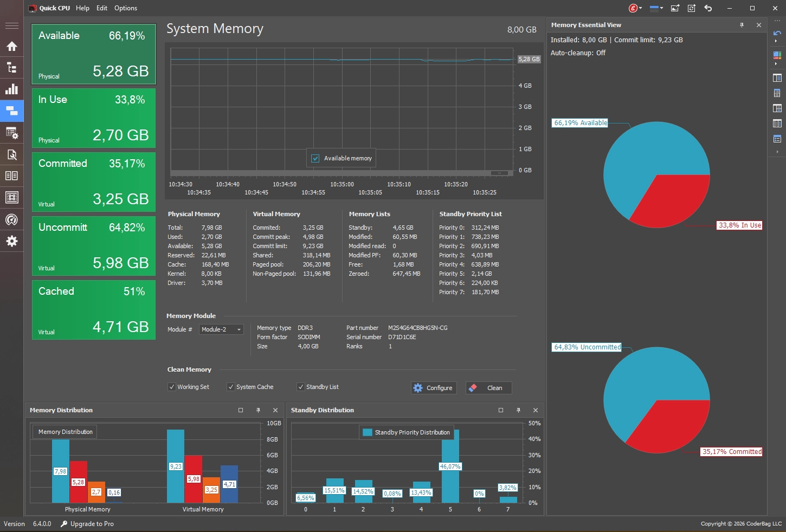Click the Clean button

coord(488,388)
